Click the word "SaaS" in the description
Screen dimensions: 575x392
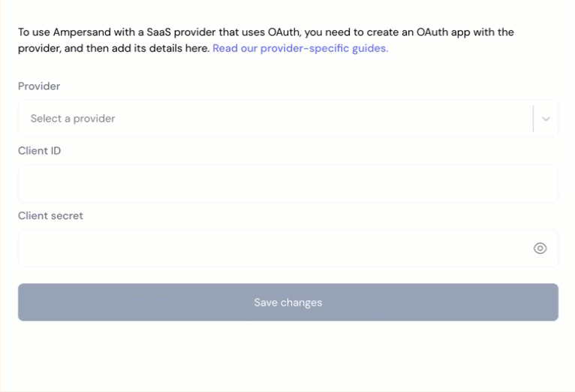(x=159, y=32)
